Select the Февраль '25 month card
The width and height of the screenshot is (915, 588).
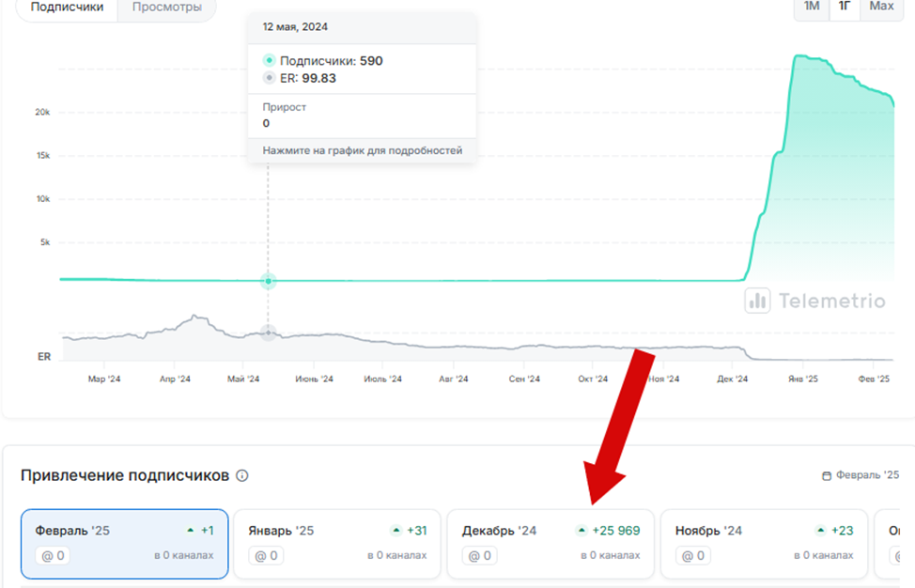pos(124,544)
